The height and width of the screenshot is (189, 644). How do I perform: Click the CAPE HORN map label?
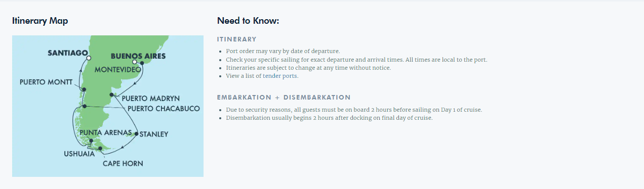(123, 163)
